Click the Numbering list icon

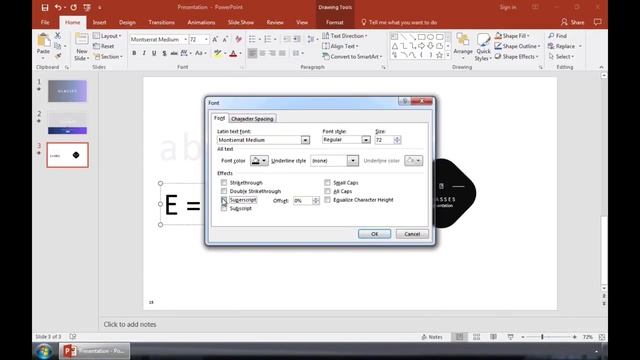(267, 39)
